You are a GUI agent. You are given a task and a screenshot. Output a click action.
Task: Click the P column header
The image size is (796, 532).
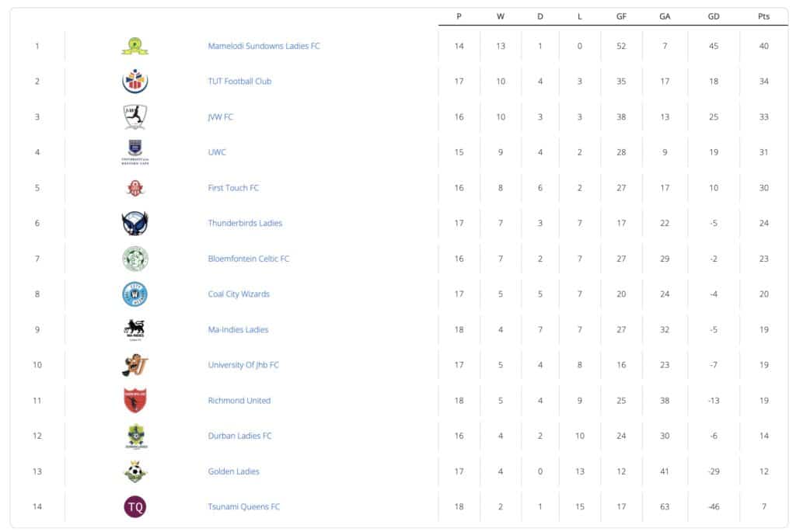click(x=459, y=16)
